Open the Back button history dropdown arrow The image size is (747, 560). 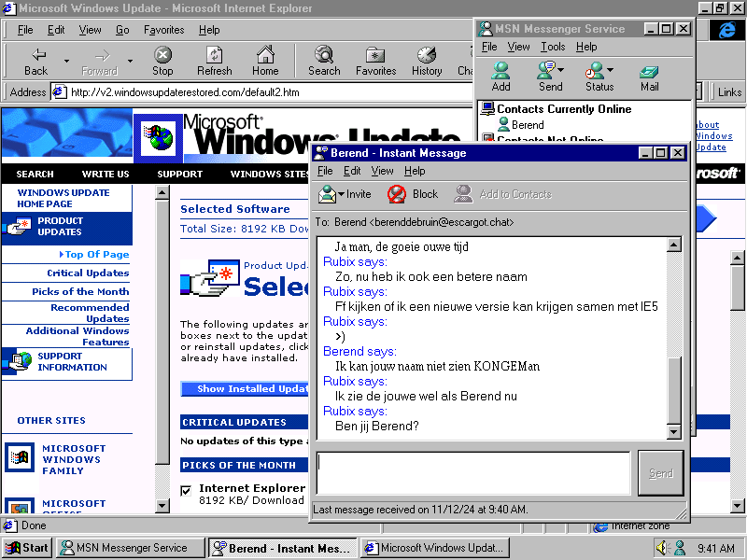click(66, 61)
